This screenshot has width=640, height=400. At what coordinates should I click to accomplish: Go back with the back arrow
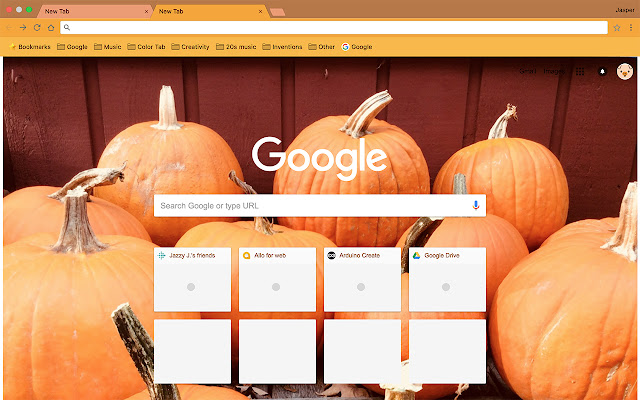9,27
